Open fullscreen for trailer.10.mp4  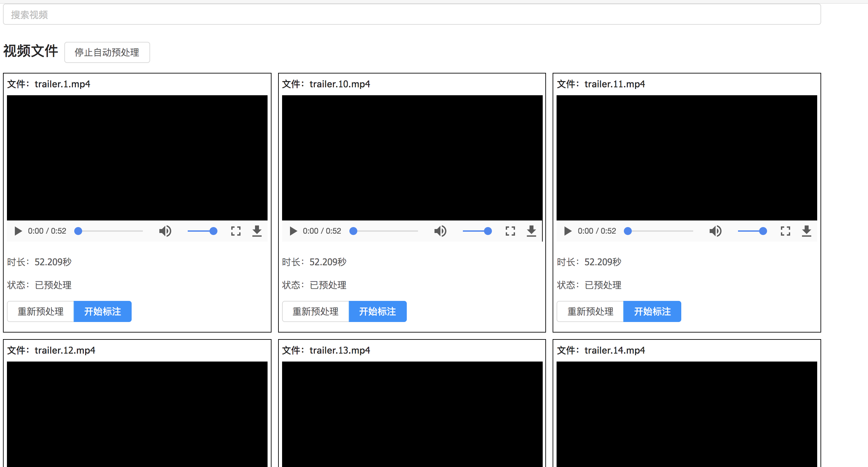(510, 231)
